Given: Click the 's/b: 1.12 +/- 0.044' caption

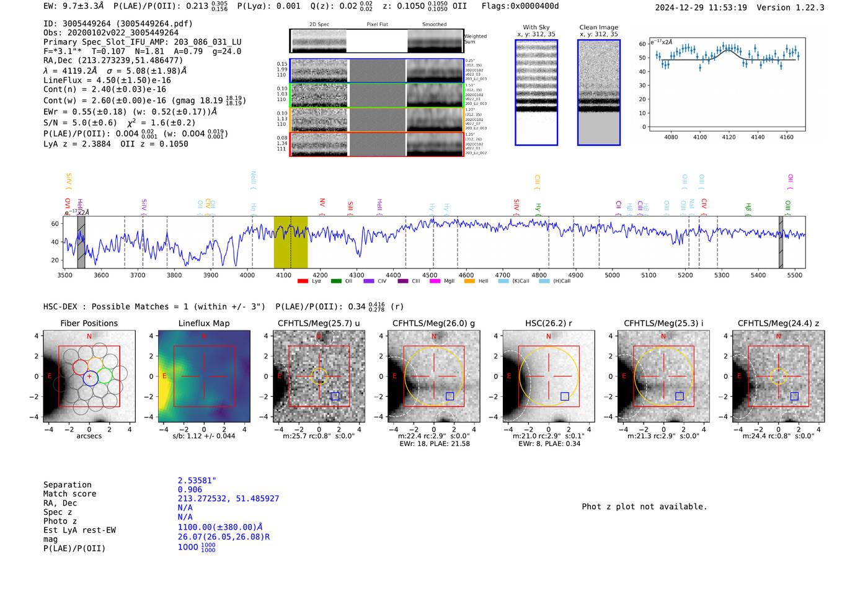Looking at the screenshot, I should click(x=204, y=436).
